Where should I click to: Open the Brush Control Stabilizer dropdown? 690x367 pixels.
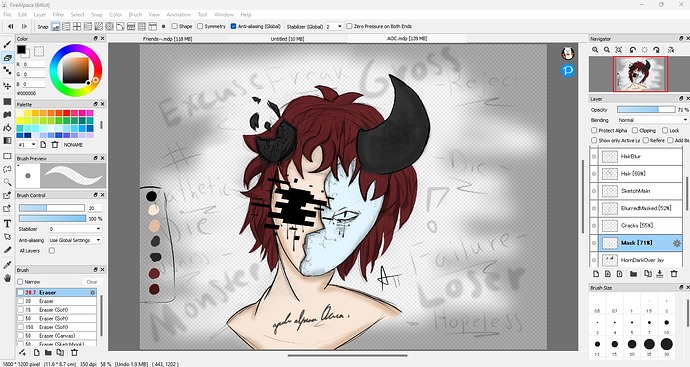click(x=74, y=229)
